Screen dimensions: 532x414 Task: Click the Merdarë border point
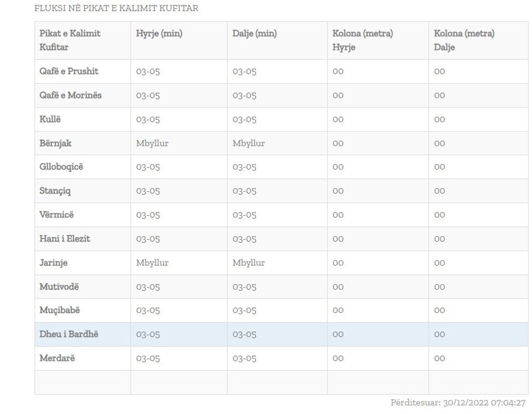(x=56, y=359)
